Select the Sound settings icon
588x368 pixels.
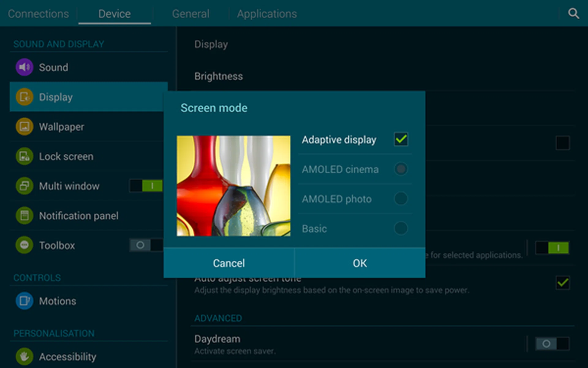[x=24, y=67]
